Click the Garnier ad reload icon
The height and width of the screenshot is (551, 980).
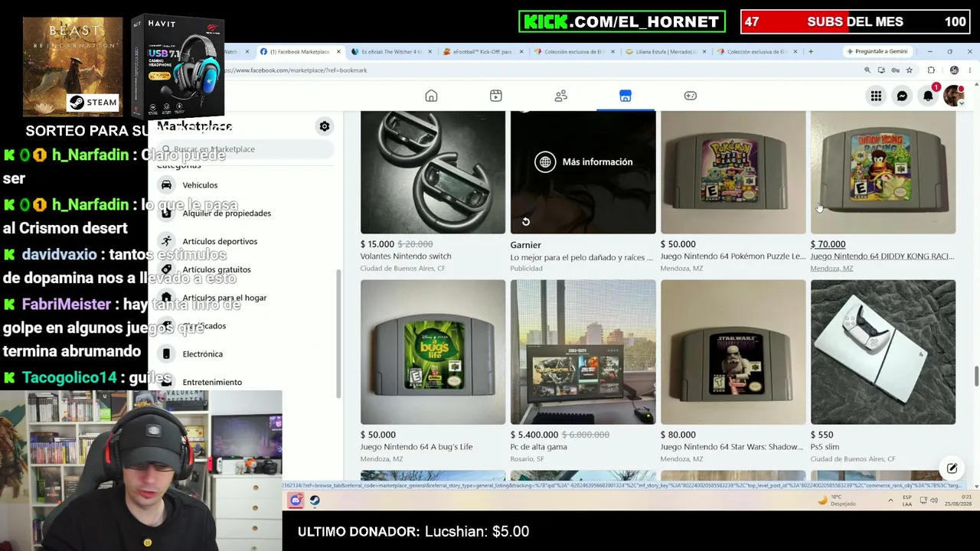click(526, 222)
